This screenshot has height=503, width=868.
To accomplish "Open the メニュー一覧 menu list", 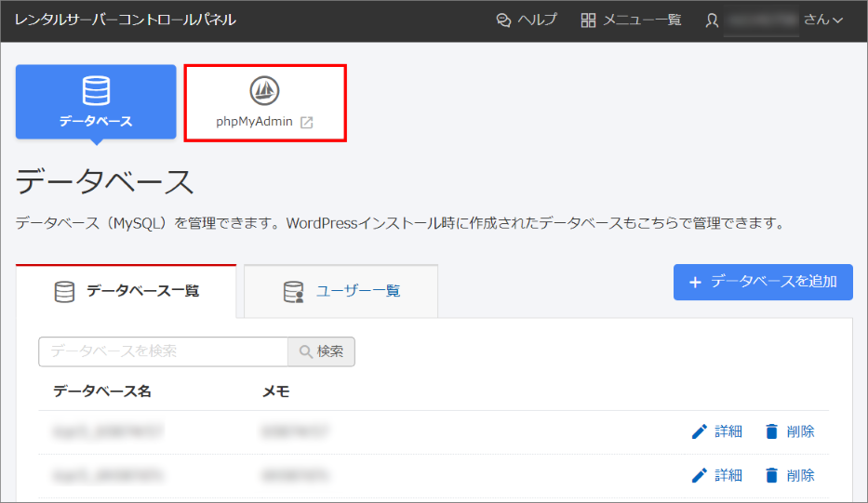I will tap(631, 20).
